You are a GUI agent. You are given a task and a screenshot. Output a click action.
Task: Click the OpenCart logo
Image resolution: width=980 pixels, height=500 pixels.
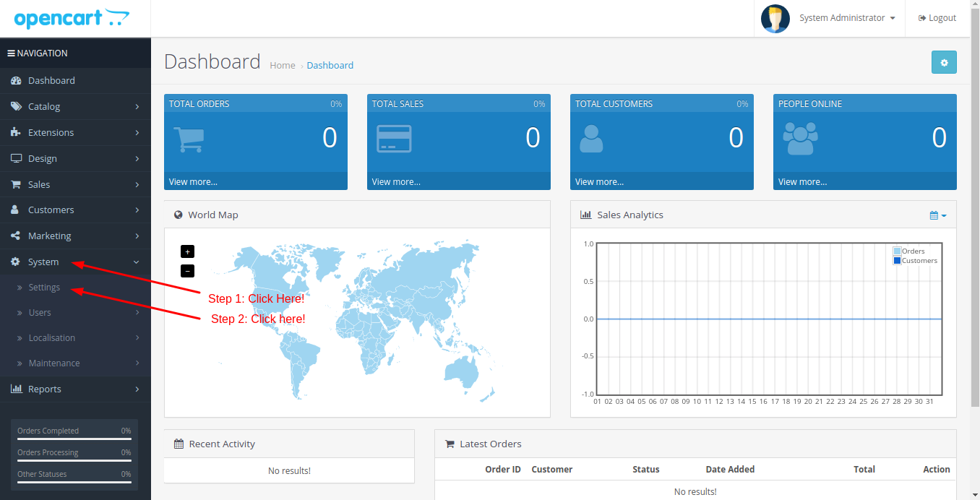[72, 18]
